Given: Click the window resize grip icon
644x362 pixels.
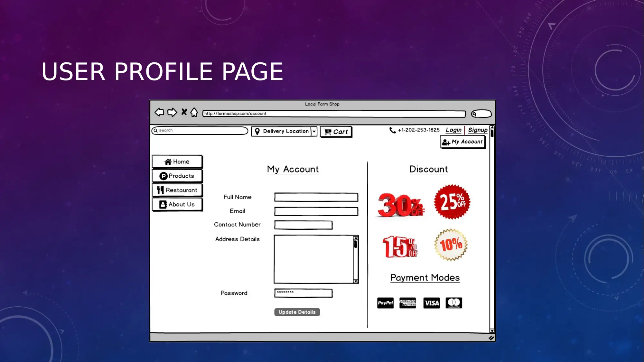Looking at the screenshot, I should (491, 338).
